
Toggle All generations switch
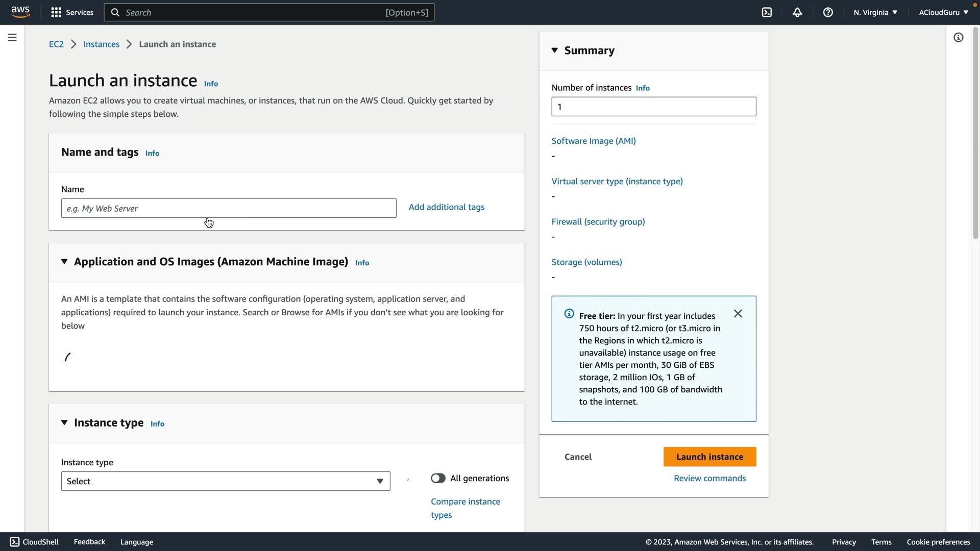pyautogui.click(x=438, y=478)
